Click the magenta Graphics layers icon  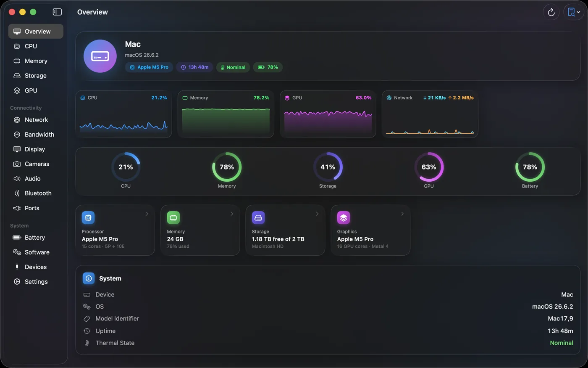(x=344, y=217)
